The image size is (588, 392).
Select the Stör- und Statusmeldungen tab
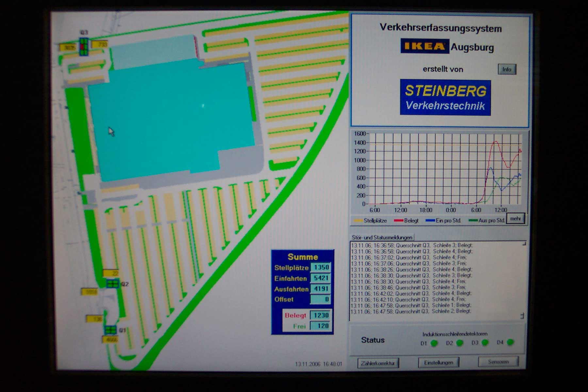coord(382,237)
